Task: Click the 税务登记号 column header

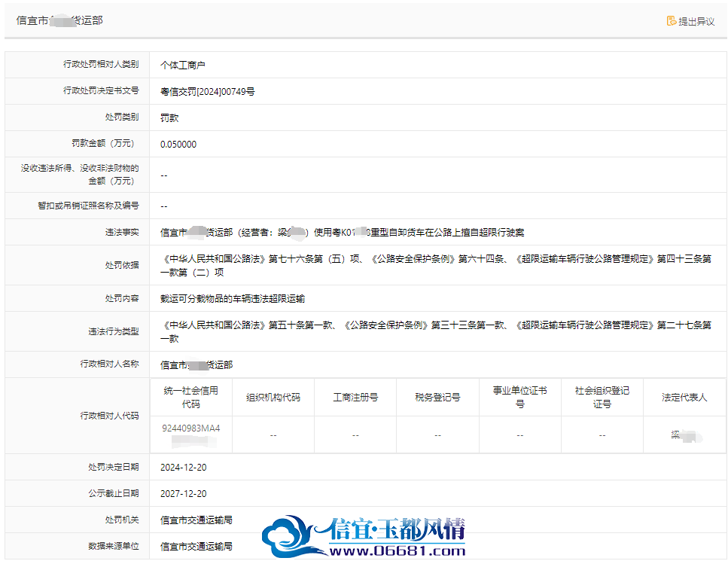Action: pos(437,398)
